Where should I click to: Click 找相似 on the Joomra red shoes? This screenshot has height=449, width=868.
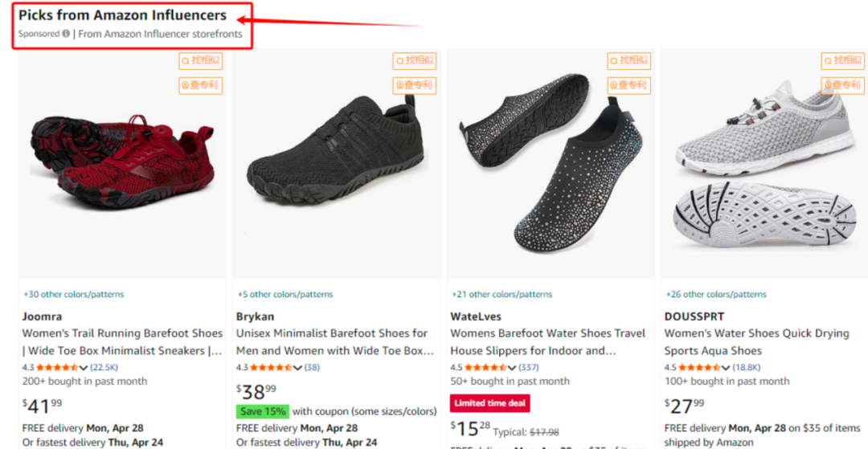(x=200, y=60)
